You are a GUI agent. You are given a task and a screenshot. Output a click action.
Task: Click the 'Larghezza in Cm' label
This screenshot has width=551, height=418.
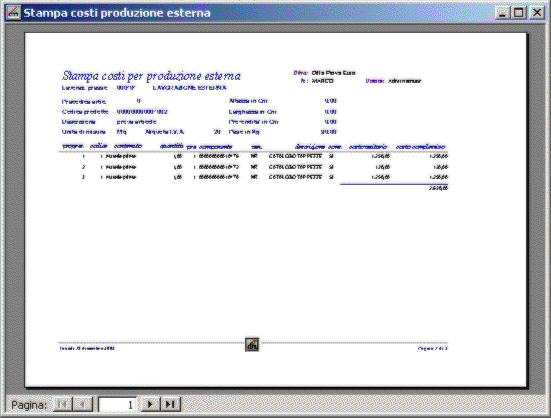252,112
